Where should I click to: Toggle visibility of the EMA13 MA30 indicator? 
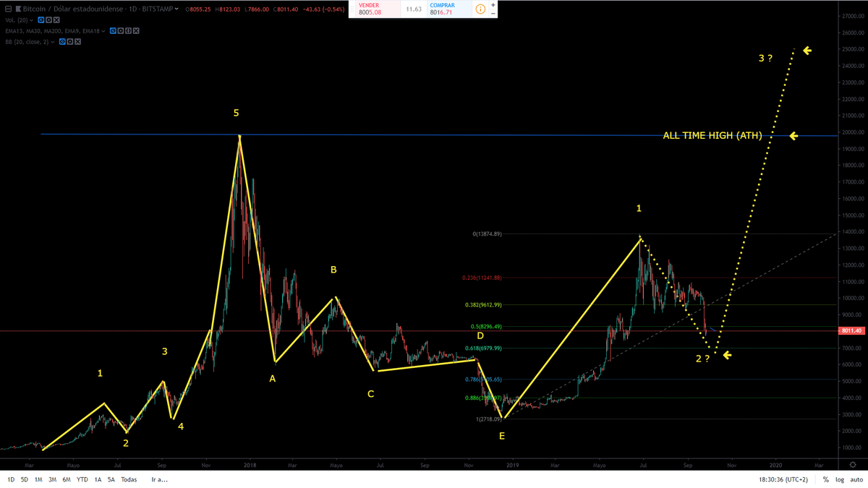(113, 31)
